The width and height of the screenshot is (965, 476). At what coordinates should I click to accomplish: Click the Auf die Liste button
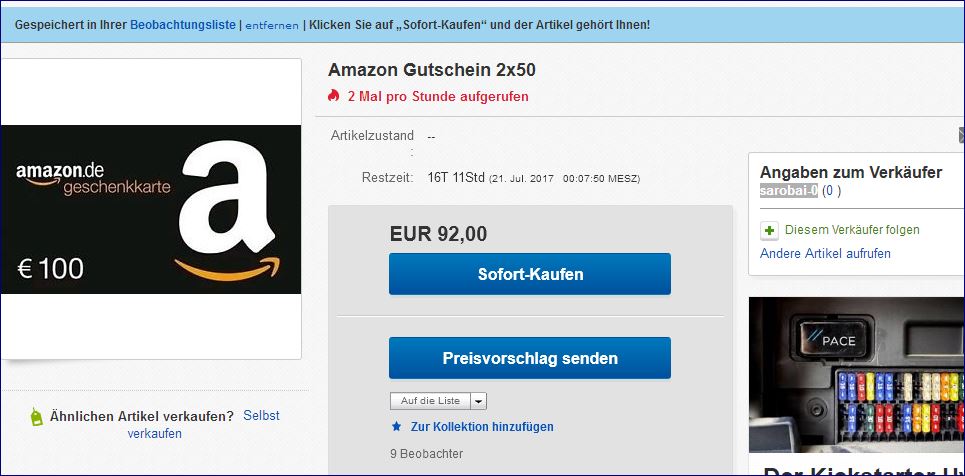(430, 401)
